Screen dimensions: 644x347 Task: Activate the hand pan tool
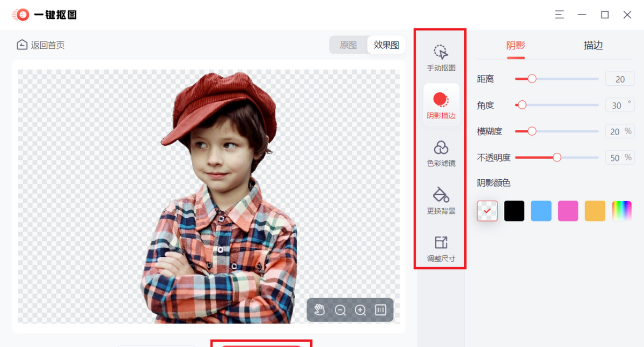click(x=320, y=310)
